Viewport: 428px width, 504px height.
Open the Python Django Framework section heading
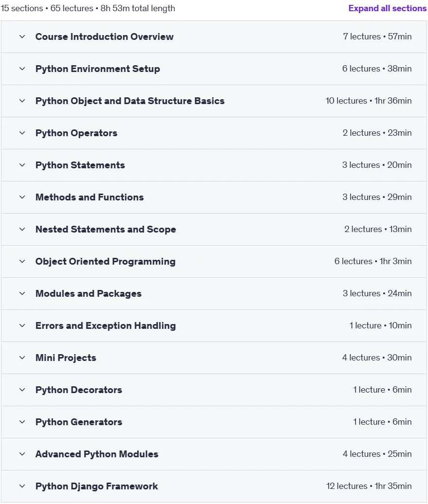click(96, 486)
